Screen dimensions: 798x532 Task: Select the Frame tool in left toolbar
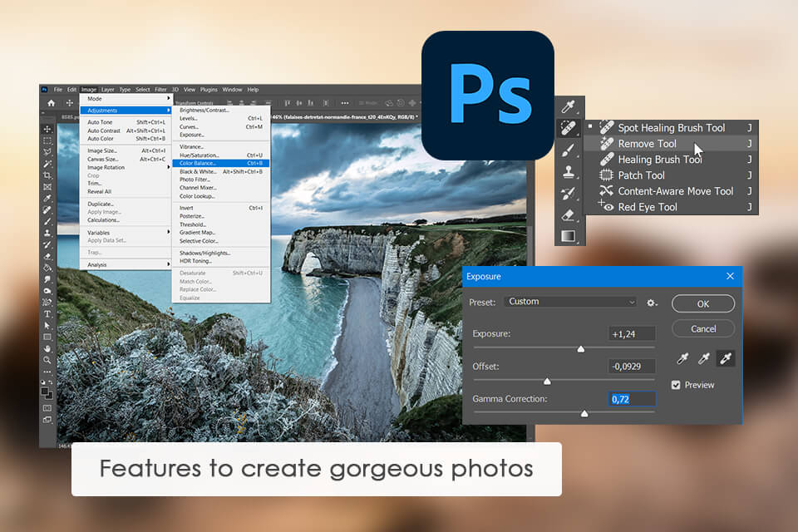(47, 186)
